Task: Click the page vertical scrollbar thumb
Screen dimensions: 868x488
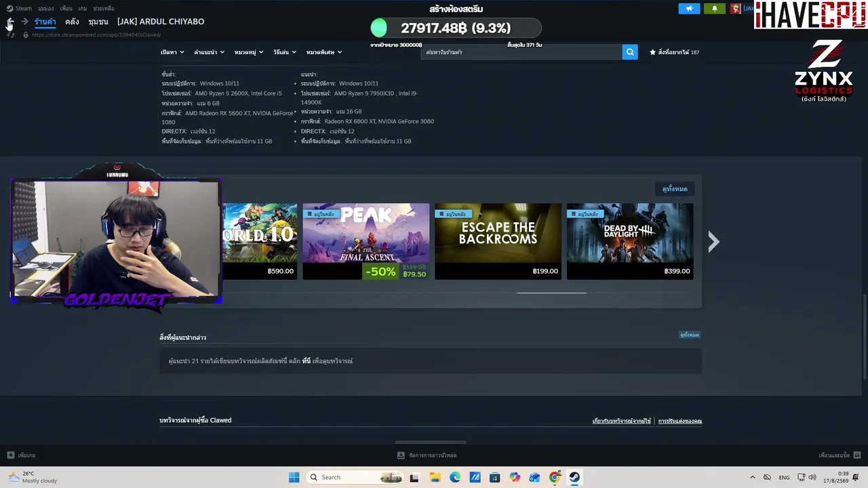Action: 865,338
